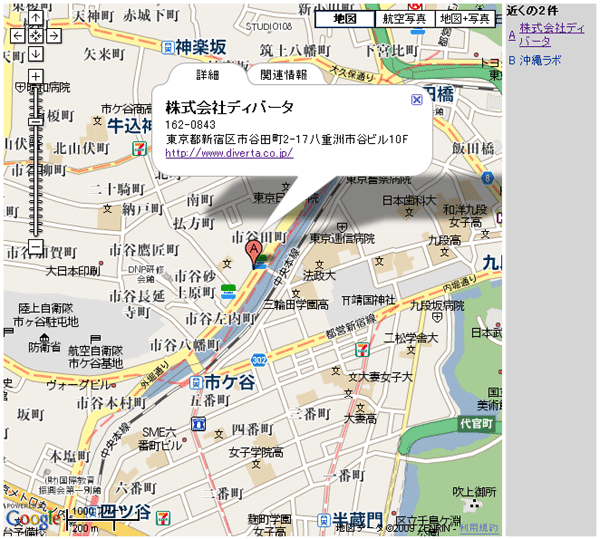The width and height of the screenshot is (600, 539).
Task: Click the 大妻女子大 label
Action: tap(385, 377)
